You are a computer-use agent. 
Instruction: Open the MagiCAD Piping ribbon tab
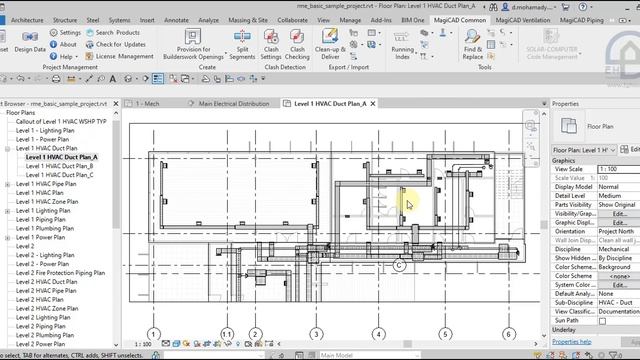tap(581, 20)
